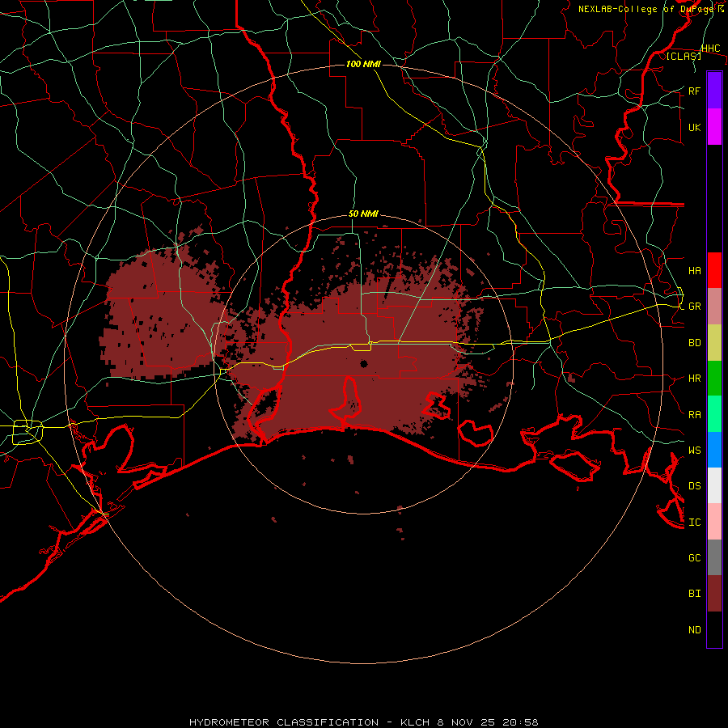The image size is (728, 728).
Task: Click the HHC product code label
Action: (710, 49)
